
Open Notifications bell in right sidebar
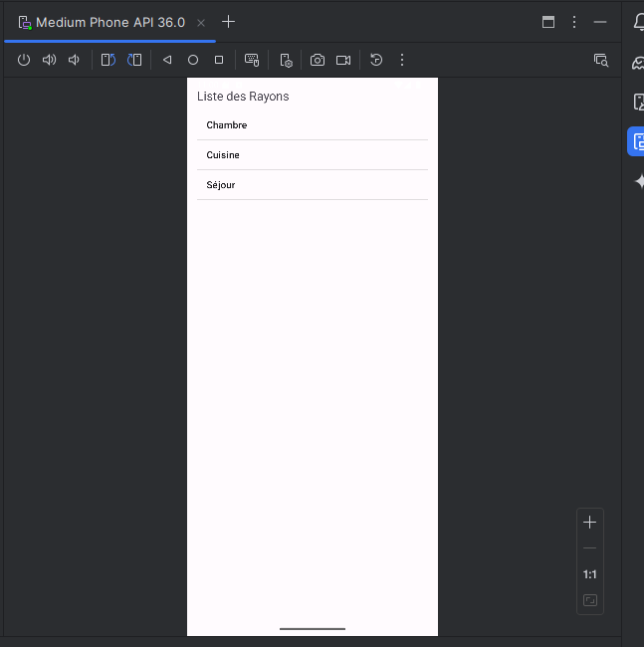coord(639,22)
